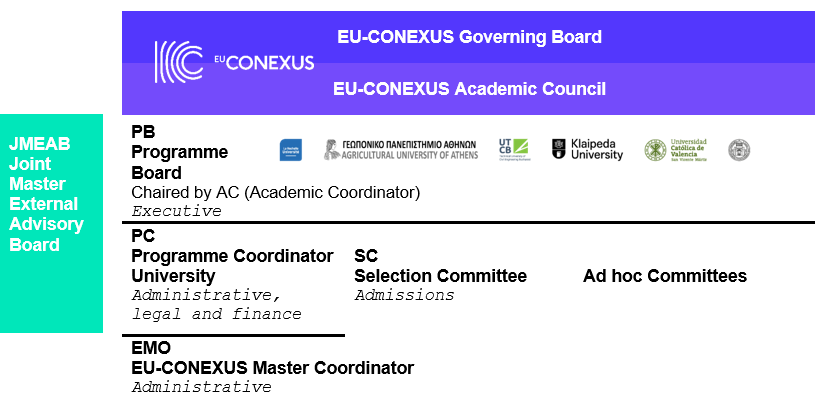
Task: Click the SC Selection Committee heading
Action: 440,265
